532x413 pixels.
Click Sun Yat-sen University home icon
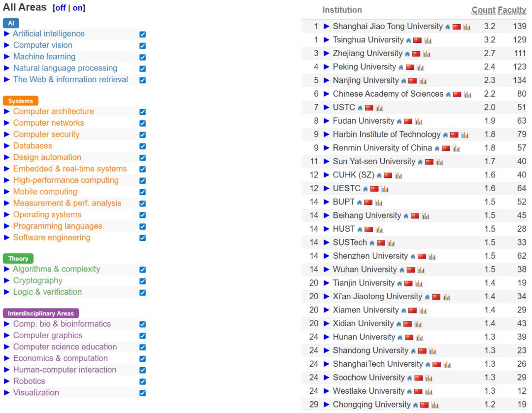(x=420, y=162)
